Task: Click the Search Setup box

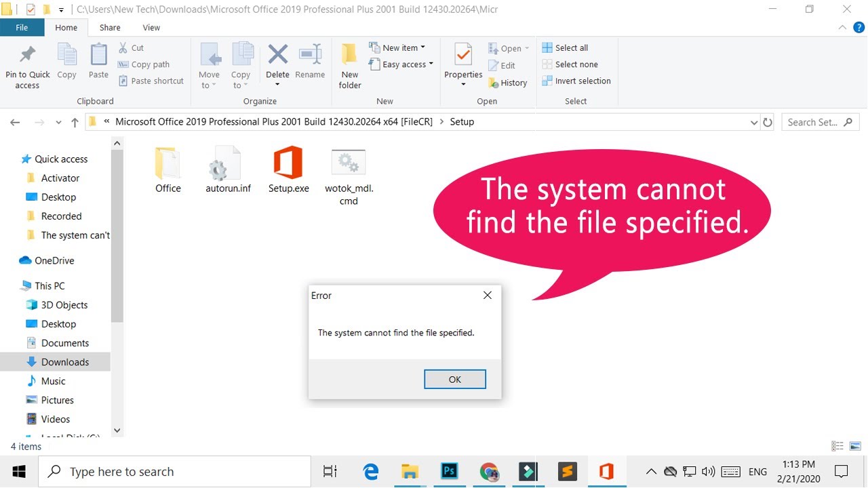Action: (x=821, y=123)
